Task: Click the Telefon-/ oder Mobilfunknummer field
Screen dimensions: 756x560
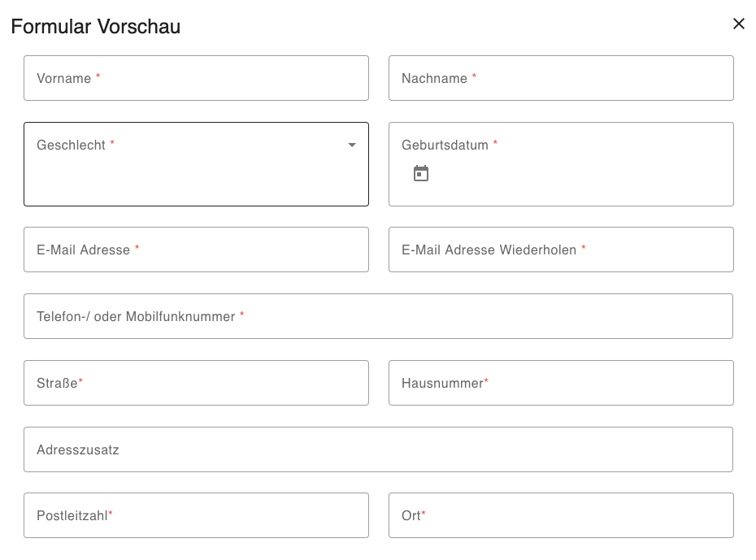Action: [379, 316]
